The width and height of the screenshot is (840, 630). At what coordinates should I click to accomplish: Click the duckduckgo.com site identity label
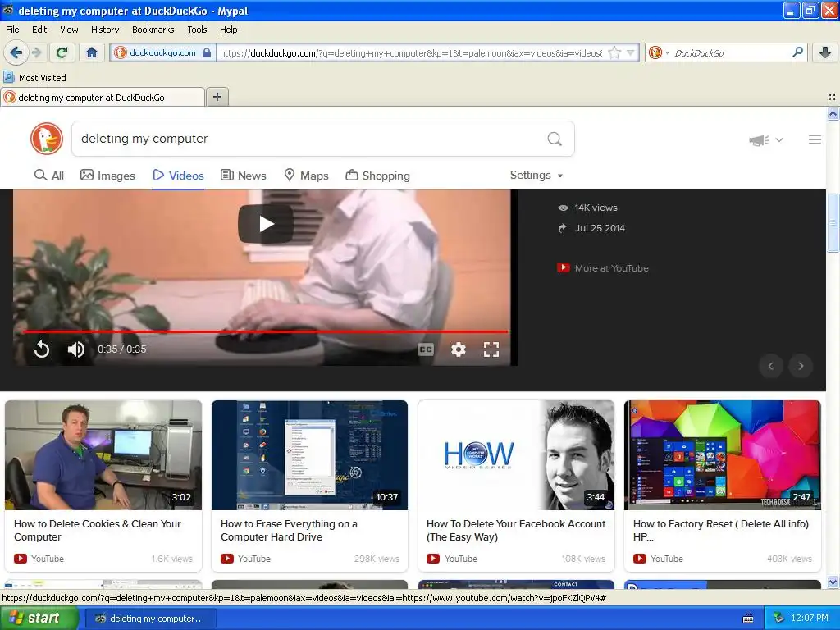click(162, 52)
